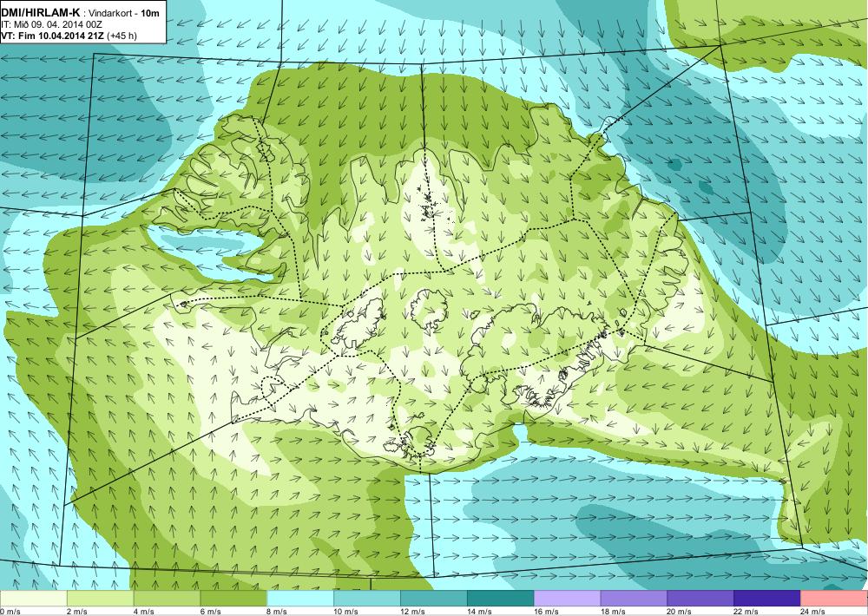Click the medium purple legend swatch starting at 18 m/s
Screen dimensions: 868x616
pyautogui.click(x=634, y=599)
